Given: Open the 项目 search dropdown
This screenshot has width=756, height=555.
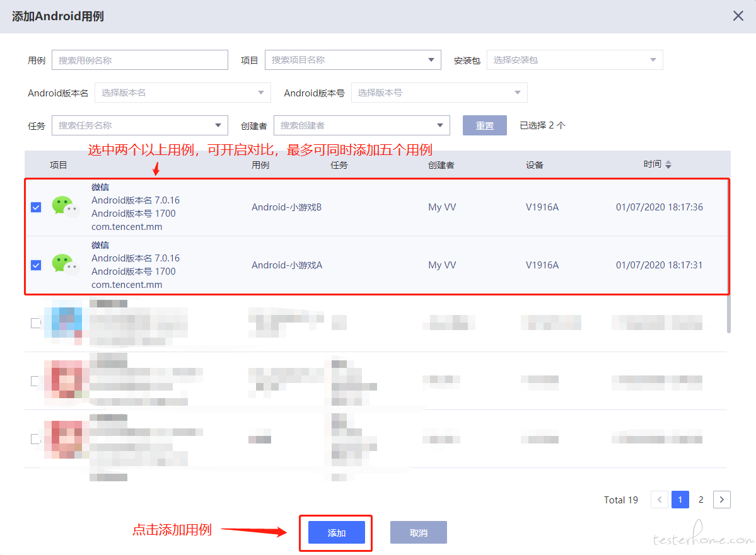Looking at the screenshot, I should pos(353,60).
